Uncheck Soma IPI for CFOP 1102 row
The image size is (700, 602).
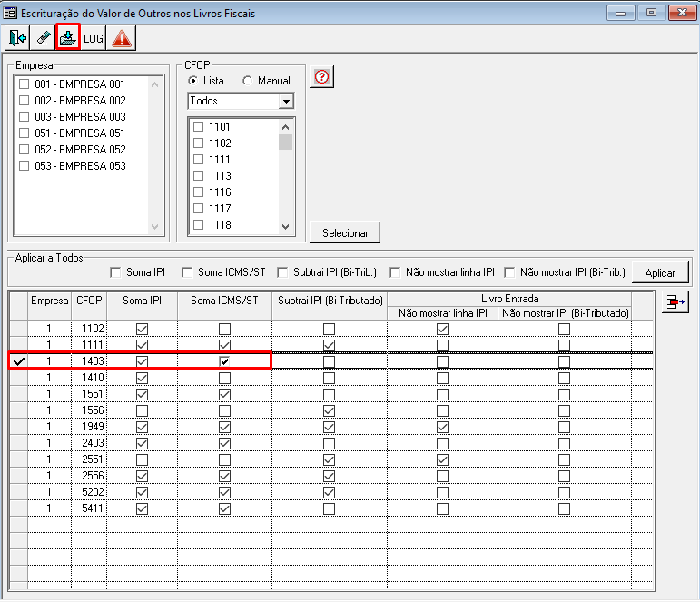[142, 329]
